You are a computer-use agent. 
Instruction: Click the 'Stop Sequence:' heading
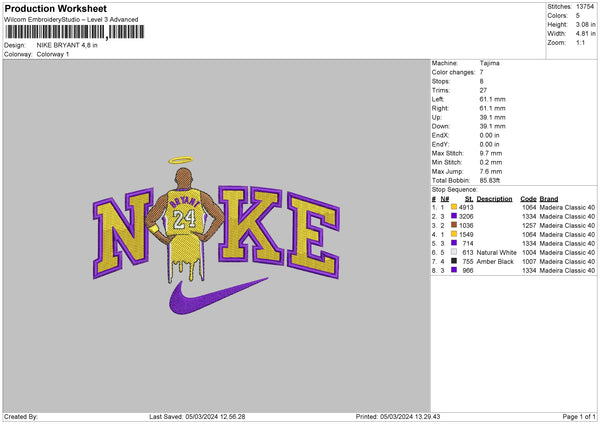point(455,190)
